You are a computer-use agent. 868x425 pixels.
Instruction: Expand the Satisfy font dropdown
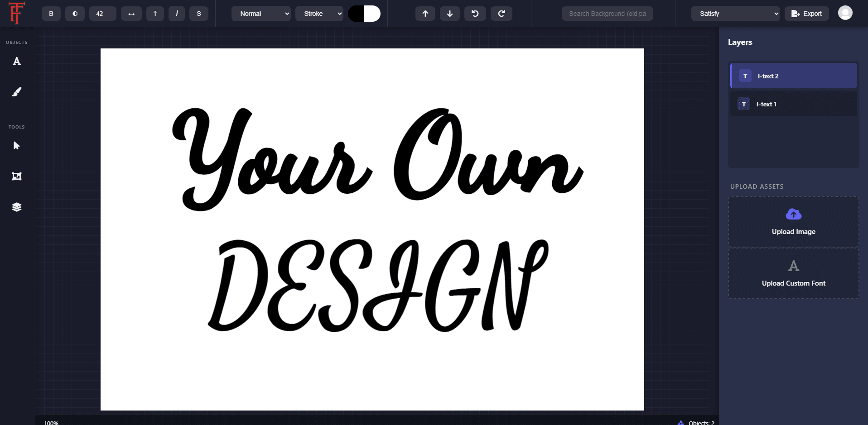pos(736,14)
